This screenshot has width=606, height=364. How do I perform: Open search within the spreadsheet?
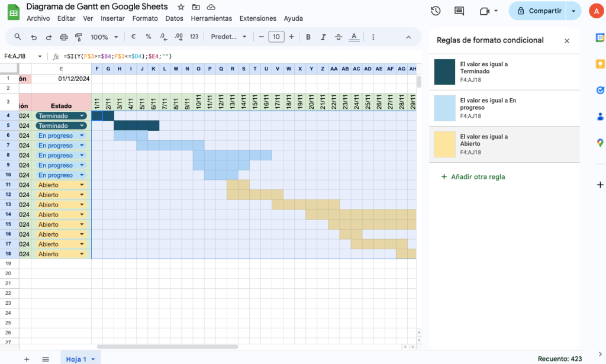pos(17,37)
